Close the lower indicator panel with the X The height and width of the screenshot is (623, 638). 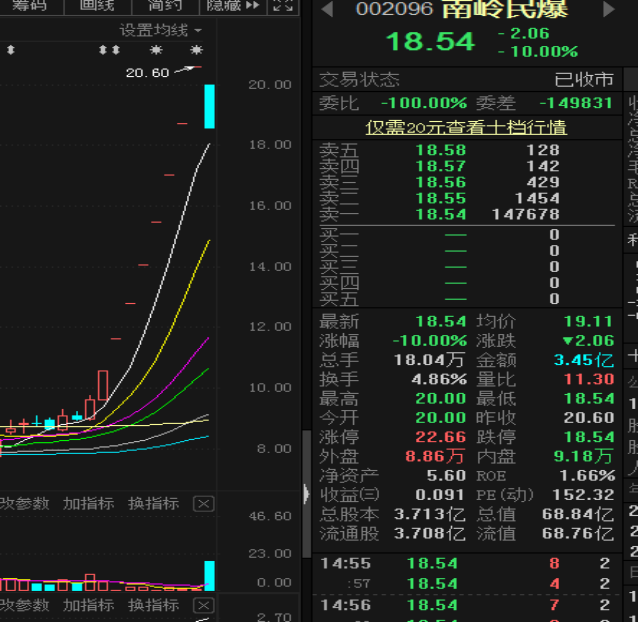click(x=203, y=606)
